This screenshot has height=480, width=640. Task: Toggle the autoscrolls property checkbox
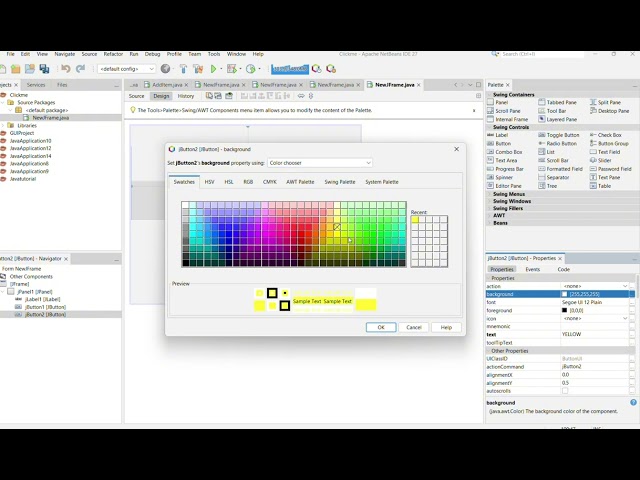[x=565, y=391]
